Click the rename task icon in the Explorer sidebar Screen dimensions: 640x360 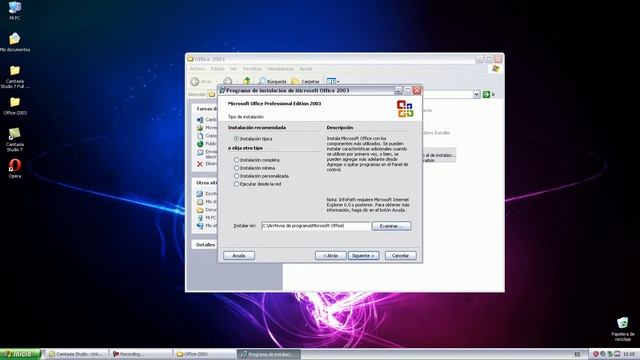pos(200,120)
